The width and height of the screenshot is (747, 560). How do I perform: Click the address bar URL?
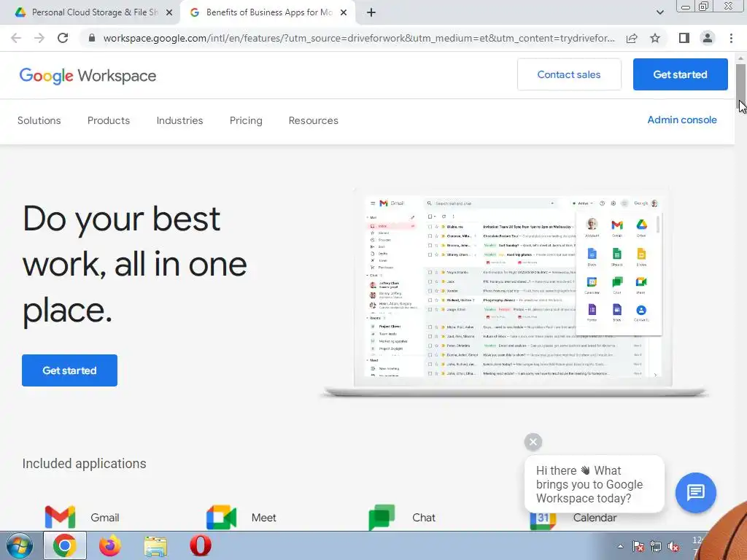(x=359, y=38)
